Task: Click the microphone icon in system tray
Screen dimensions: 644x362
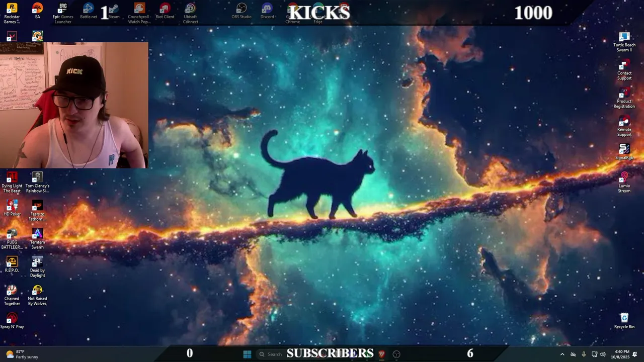Action: 584,354
